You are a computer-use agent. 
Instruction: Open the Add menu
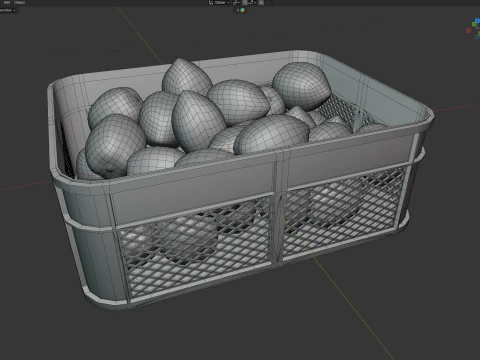tap(7, 2)
